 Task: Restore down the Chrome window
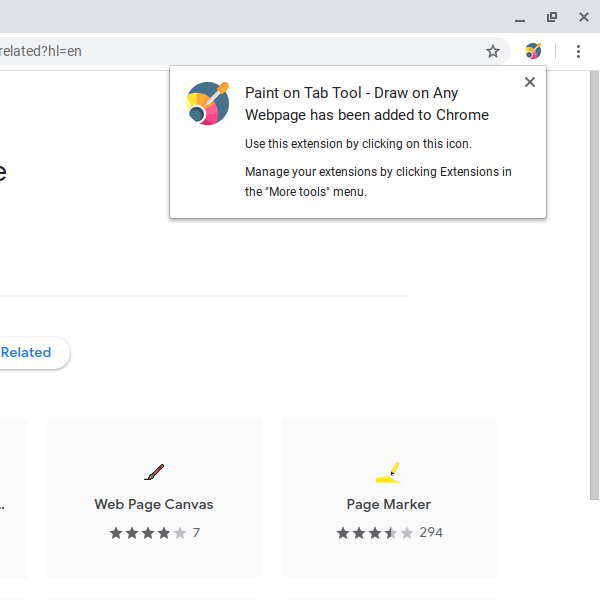click(x=552, y=17)
